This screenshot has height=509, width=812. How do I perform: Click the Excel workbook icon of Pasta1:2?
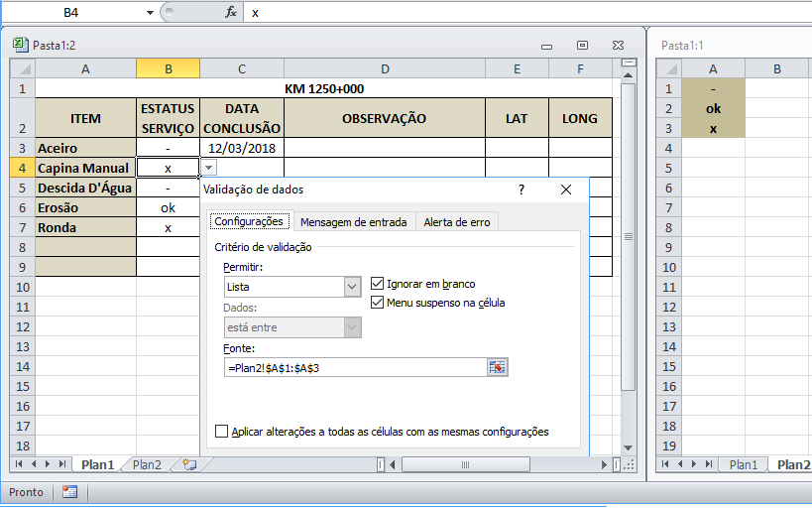point(20,45)
